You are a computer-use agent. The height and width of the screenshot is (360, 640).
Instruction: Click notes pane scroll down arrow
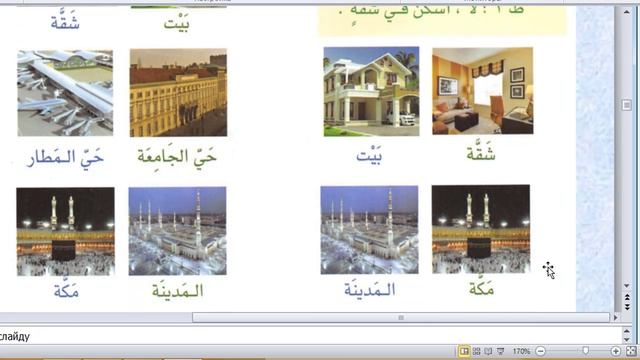click(x=627, y=340)
